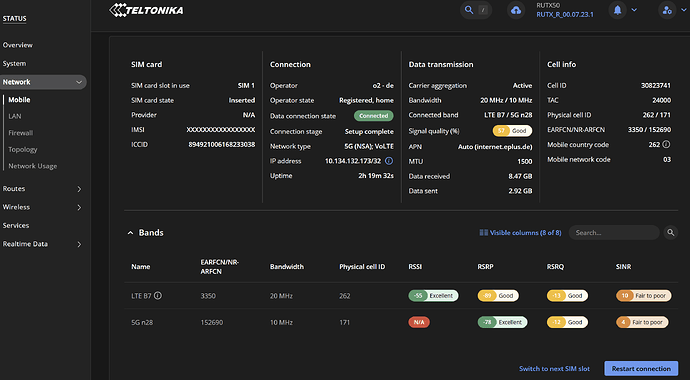This screenshot has width=690, height=380.
Task: Expand the Routes menu
Action: click(79, 189)
